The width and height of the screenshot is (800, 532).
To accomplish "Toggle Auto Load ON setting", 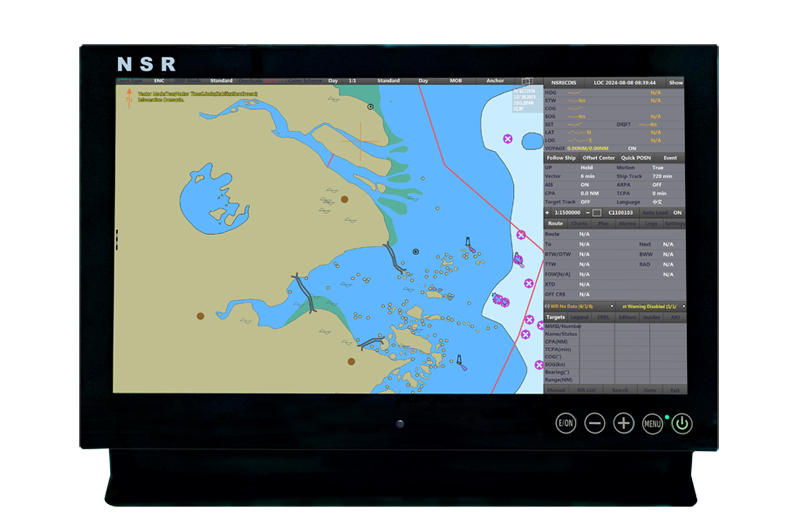I will coord(677,213).
